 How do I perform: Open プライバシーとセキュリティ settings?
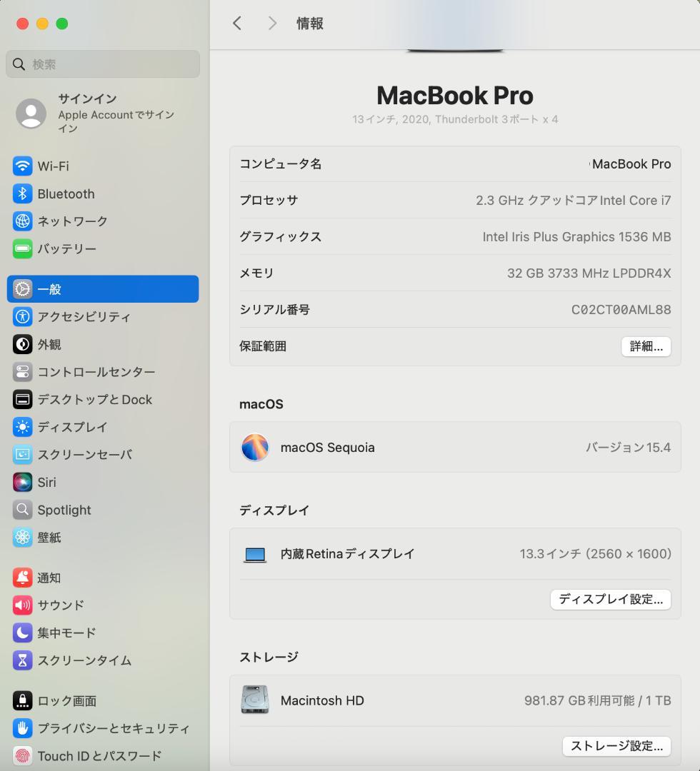click(20, 728)
